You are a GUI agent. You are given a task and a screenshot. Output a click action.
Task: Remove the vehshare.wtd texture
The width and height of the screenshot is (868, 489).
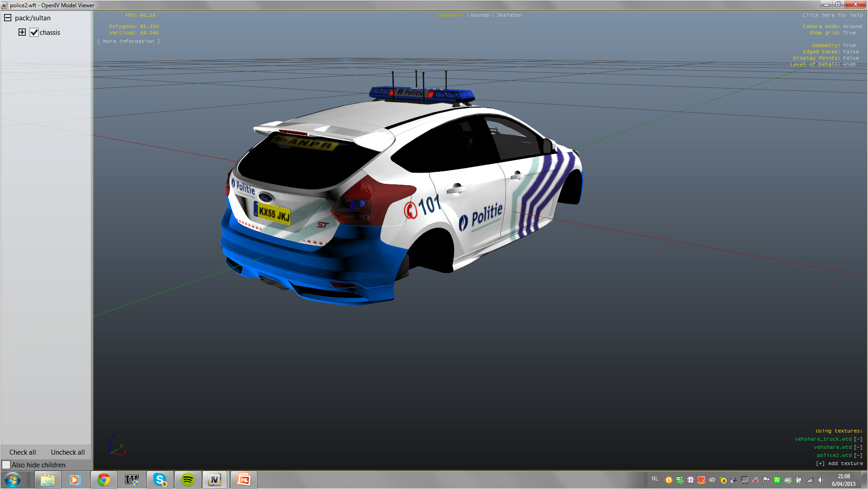click(x=858, y=447)
